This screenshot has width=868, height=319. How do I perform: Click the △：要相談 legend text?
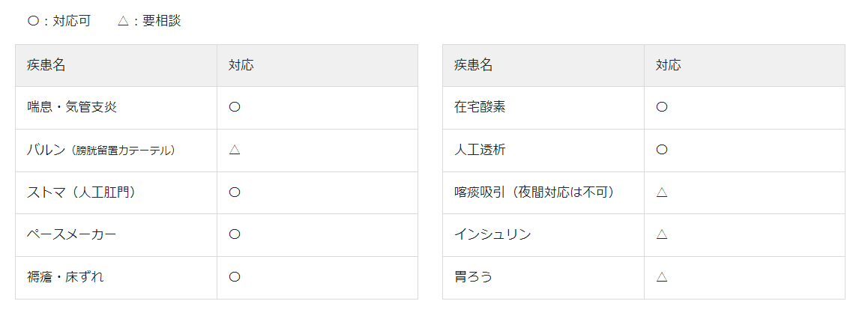149,21
